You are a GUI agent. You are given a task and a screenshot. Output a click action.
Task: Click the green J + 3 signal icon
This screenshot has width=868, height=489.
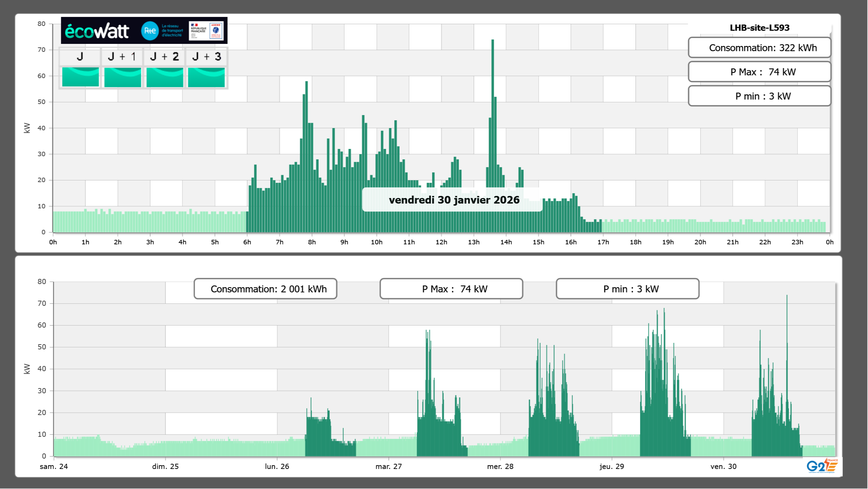coord(206,77)
